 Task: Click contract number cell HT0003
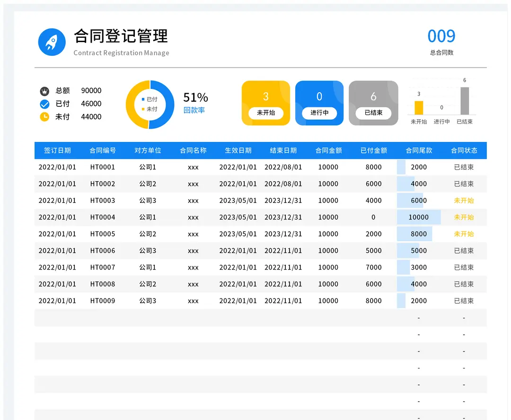click(x=103, y=201)
